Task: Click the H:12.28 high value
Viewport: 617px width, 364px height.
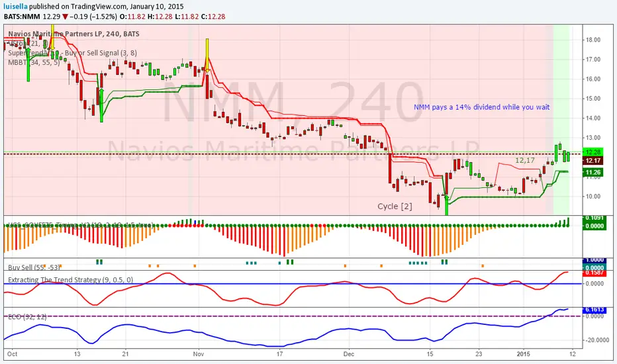Action: click(x=161, y=17)
